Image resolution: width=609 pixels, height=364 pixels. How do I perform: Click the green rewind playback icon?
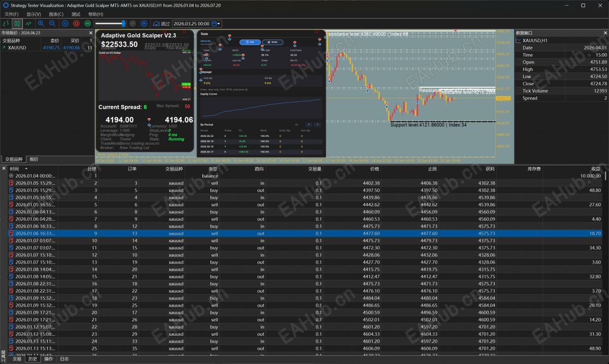[87, 23]
